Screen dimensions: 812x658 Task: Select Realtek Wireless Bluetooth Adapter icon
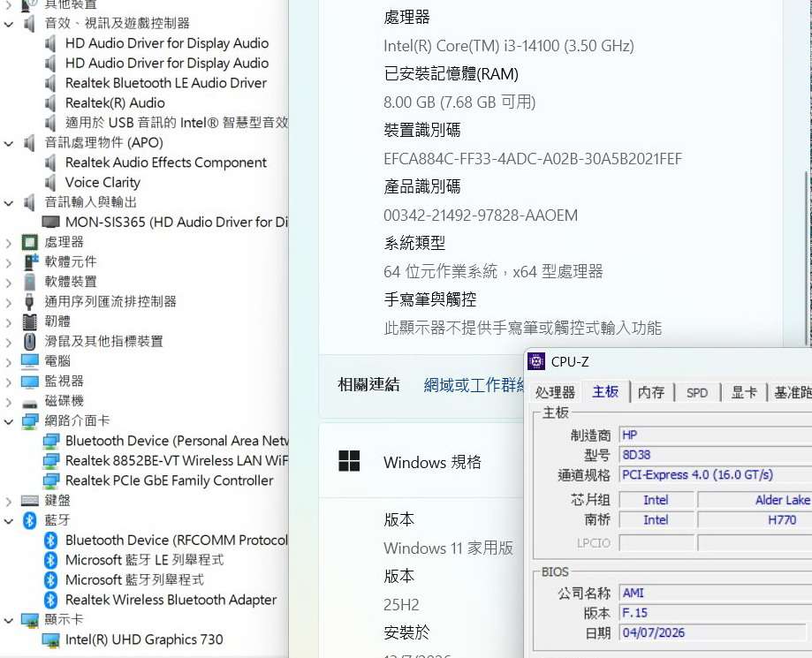50,600
